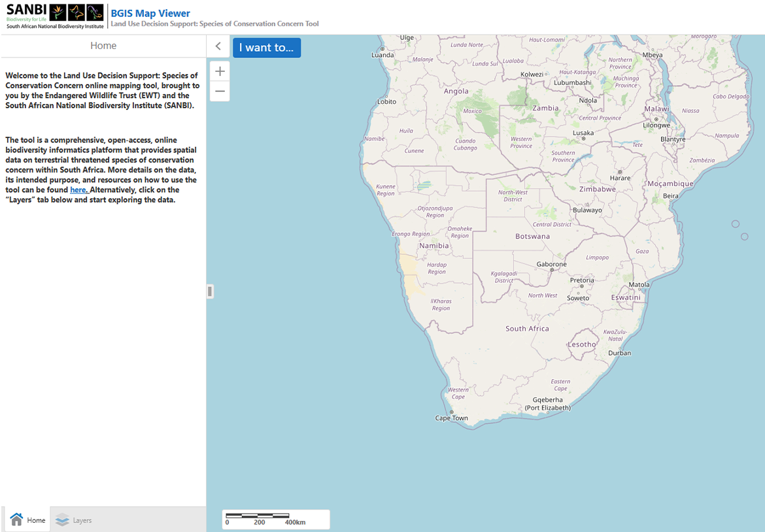The image size is (765, 532).
Task: Click the Home panel header title
Action: [x=103, y=46]
